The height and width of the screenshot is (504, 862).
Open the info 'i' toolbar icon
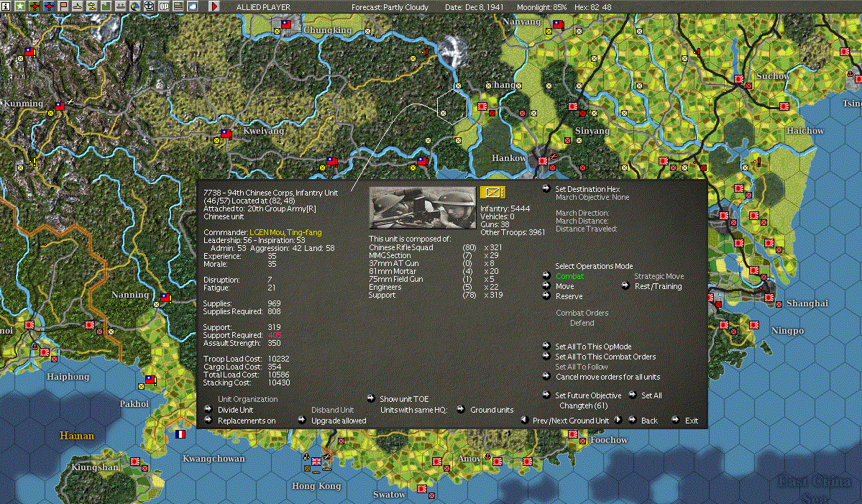point(6,6)
